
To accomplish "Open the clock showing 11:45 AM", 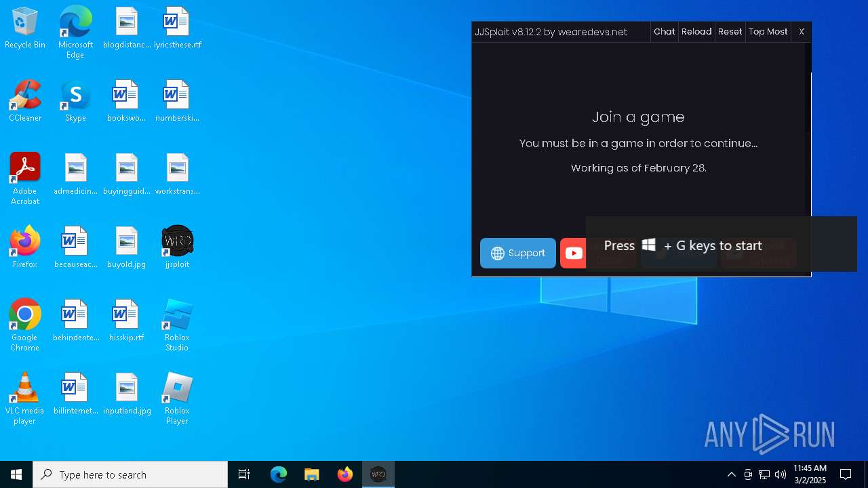I will tap(810, 474).
